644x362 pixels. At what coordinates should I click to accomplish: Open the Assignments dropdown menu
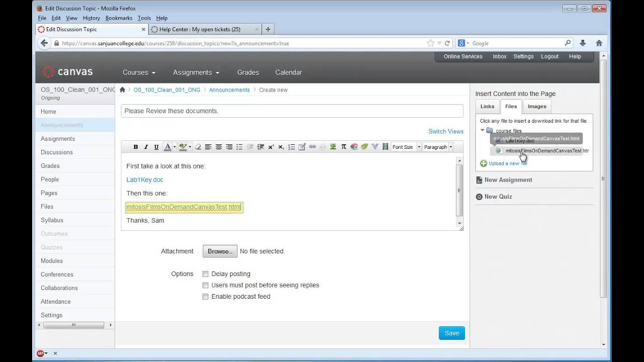[x=196, y=72]
